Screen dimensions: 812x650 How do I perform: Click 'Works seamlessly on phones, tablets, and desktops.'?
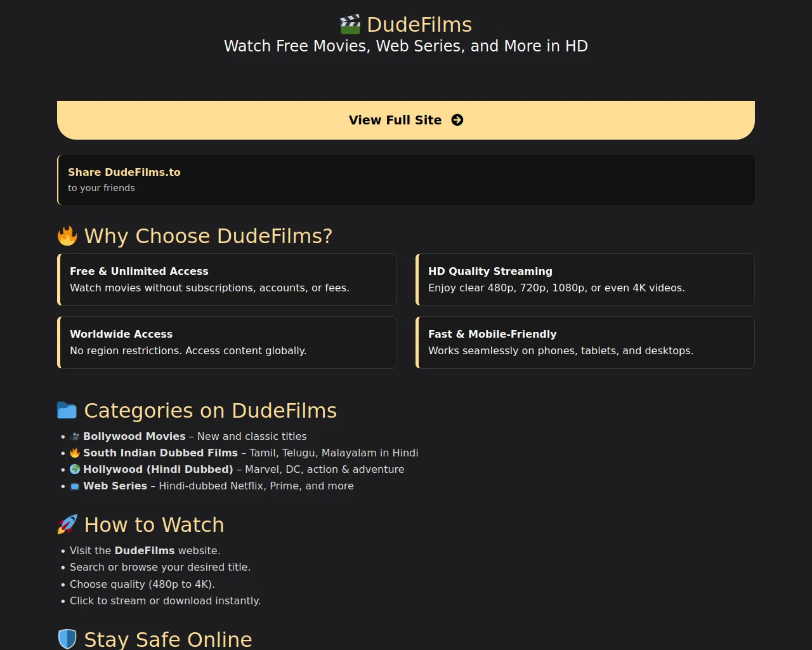[x=561, y=351]
